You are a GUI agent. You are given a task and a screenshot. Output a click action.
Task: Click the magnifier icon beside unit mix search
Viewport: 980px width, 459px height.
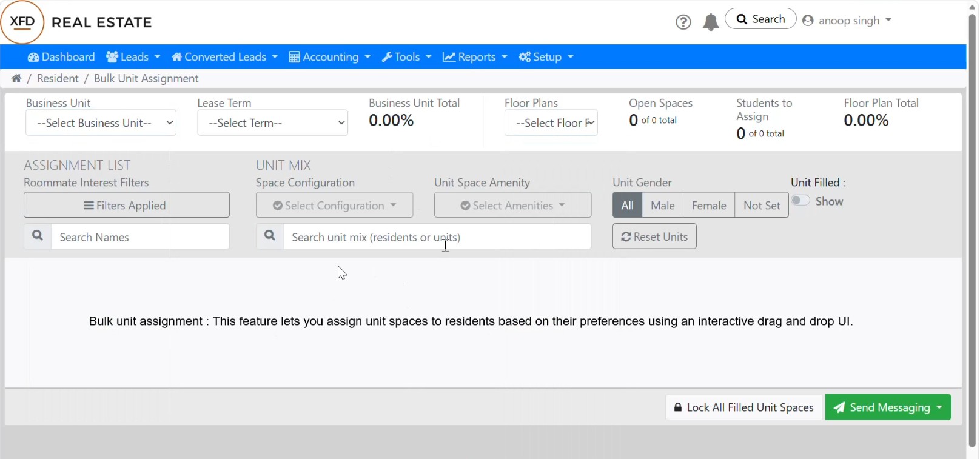point(270,236)
